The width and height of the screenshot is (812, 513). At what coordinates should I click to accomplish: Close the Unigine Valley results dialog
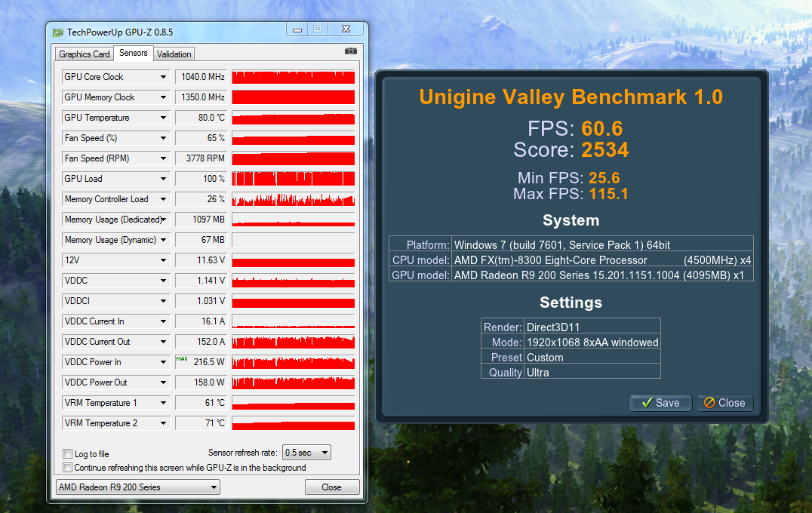pos(724,403)
